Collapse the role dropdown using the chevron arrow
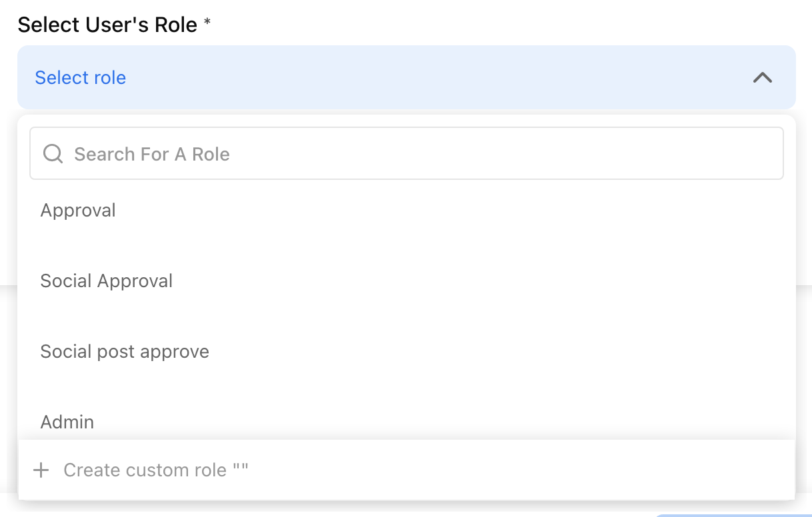This screenshot has height=517, width=812. coord(762,77)
